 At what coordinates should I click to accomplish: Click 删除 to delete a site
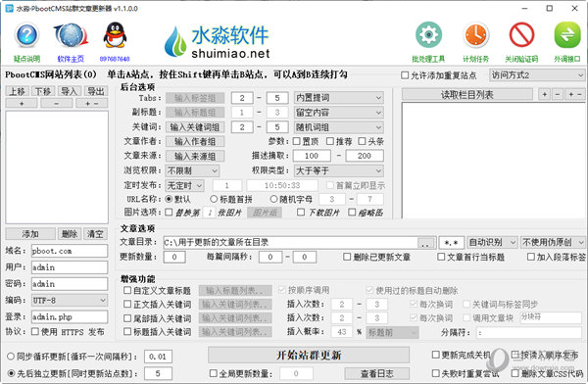(x=70, y=234)
